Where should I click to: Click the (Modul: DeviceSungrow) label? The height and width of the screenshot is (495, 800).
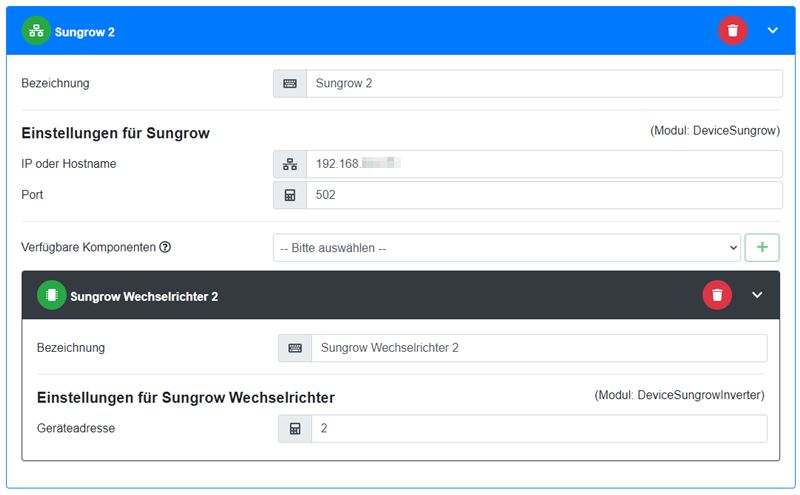[715, 131]
